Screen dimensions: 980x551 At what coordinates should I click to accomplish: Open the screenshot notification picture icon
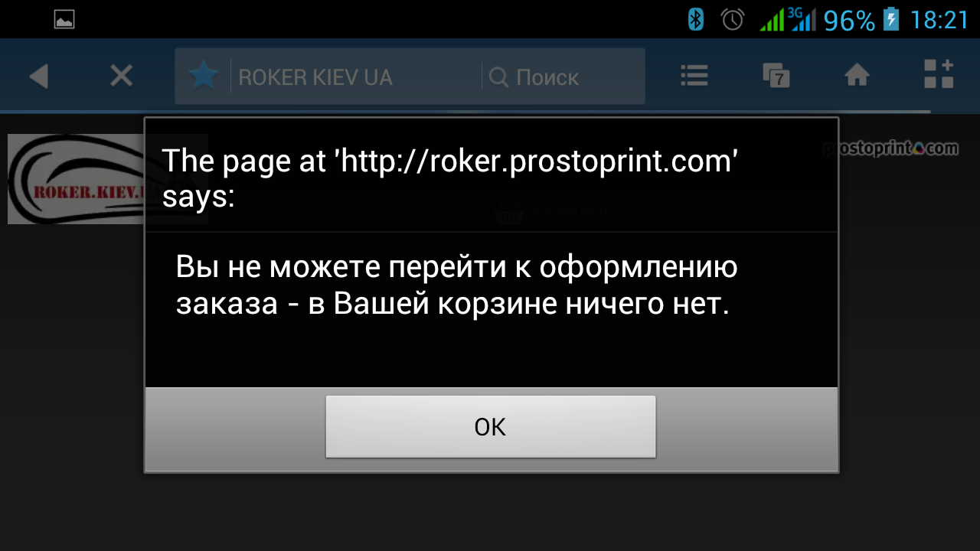pyautogui.click(x=64, y=20)
